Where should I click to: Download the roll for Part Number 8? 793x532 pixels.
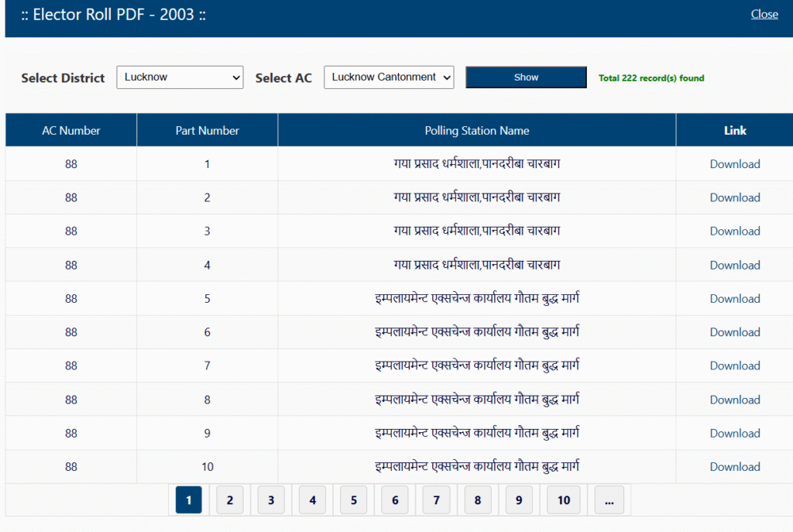click(x=734, y=400)
